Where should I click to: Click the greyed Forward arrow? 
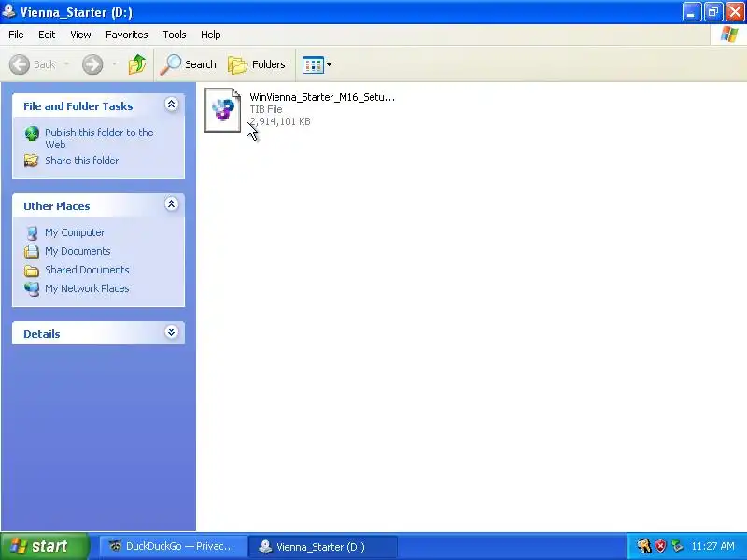[92, 64]
